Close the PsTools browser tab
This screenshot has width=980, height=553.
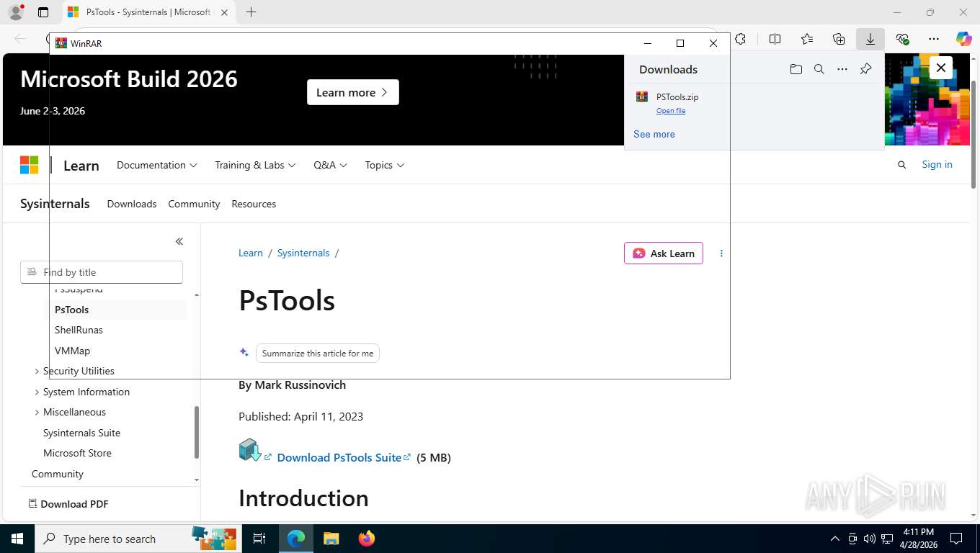224,12
